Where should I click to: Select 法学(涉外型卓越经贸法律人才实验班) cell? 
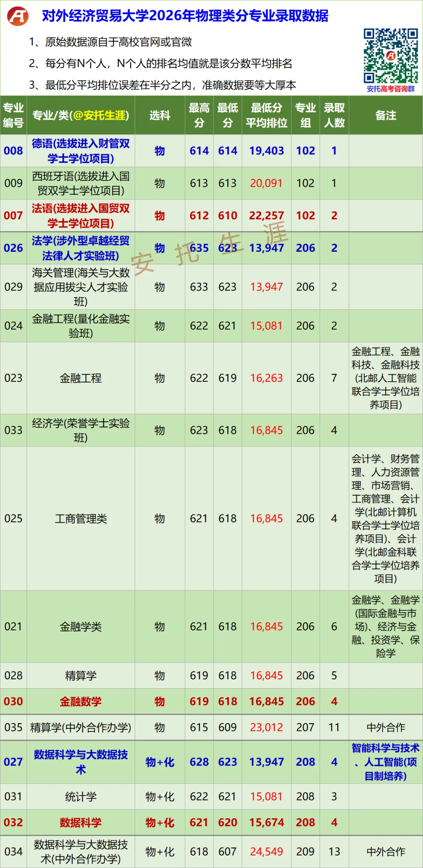click(x=81, y=248)
